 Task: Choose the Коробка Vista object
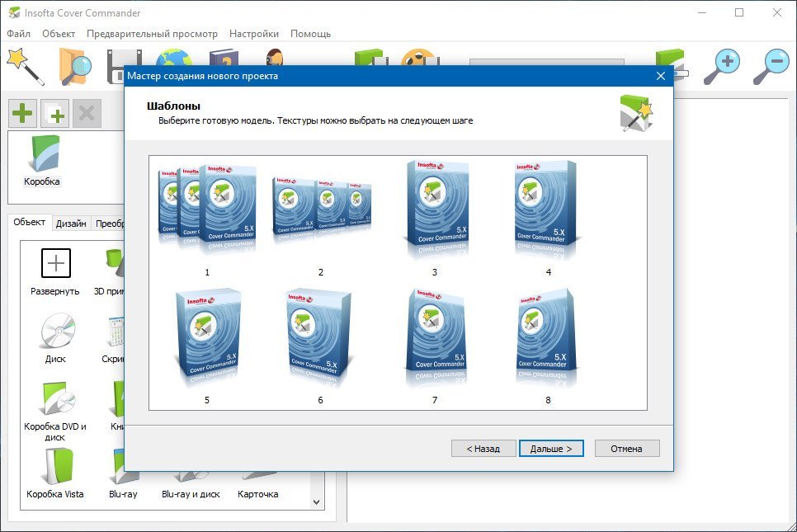coord(55,473)
